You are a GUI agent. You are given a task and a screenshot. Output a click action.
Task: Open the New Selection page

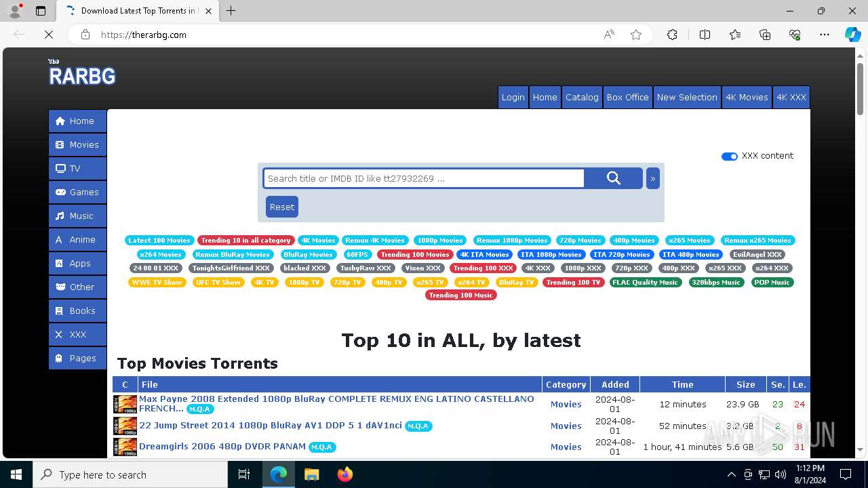click(687, 97)
